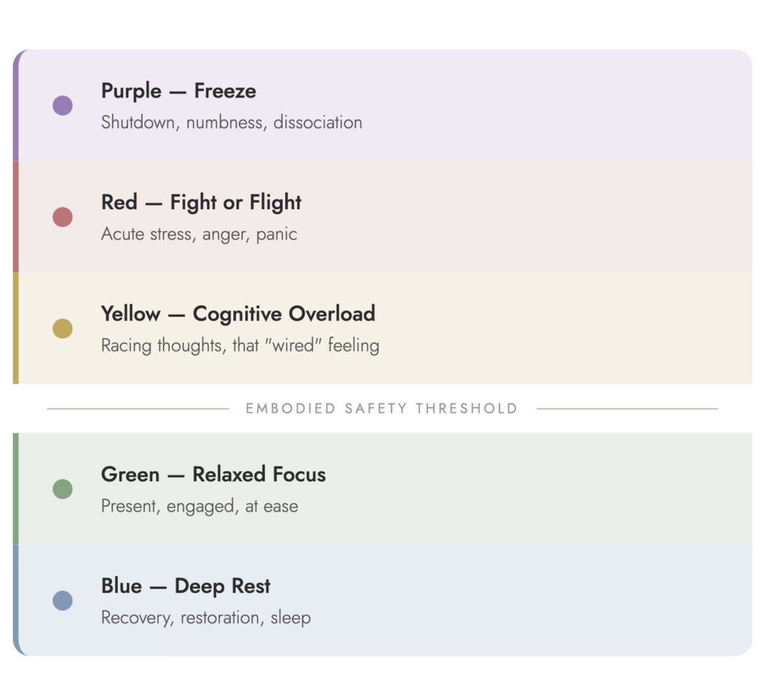Select the green dot for Relaxed Focus

(x=62, y=489)
